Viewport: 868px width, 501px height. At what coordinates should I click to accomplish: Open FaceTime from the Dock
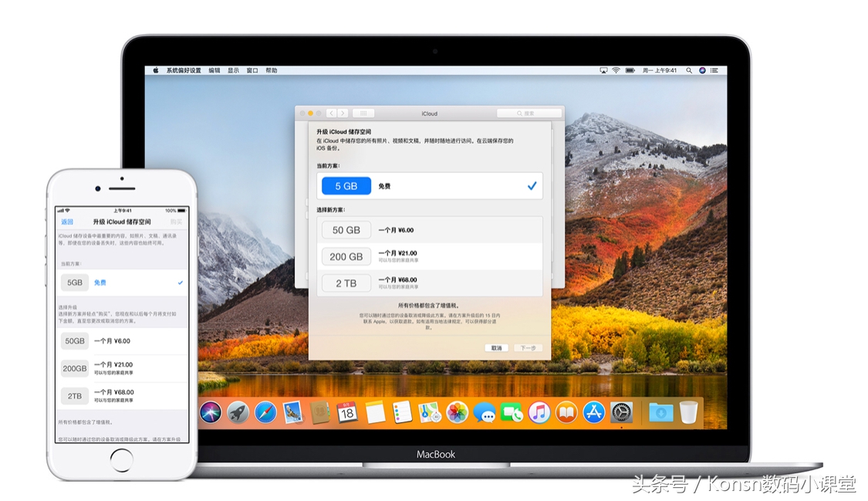[512, 412]
